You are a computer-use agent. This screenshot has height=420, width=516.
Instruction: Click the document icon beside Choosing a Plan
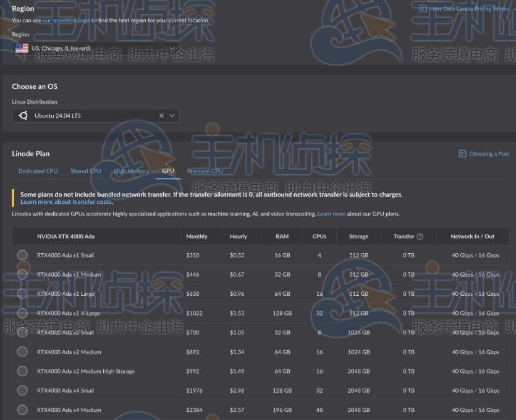click(462, 154)
